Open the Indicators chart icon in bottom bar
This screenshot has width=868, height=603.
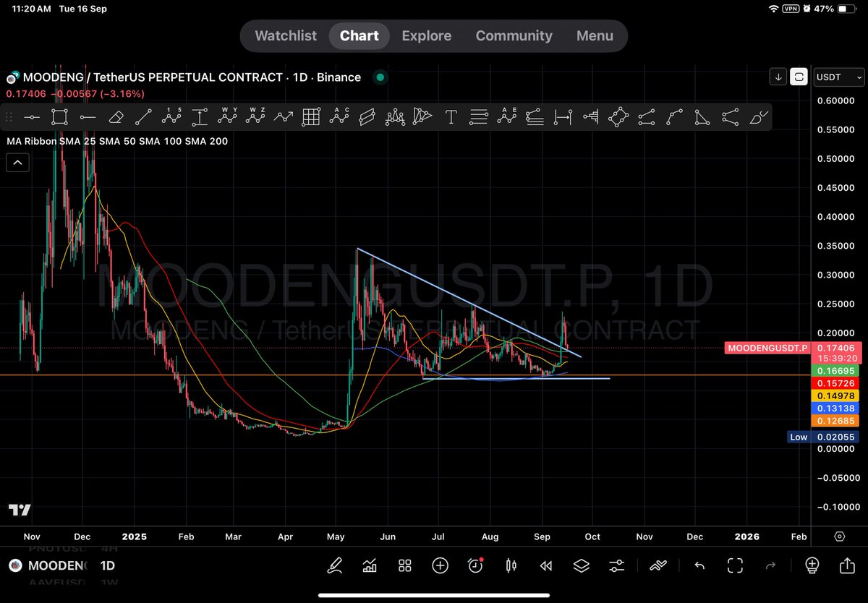coord(370,565)
